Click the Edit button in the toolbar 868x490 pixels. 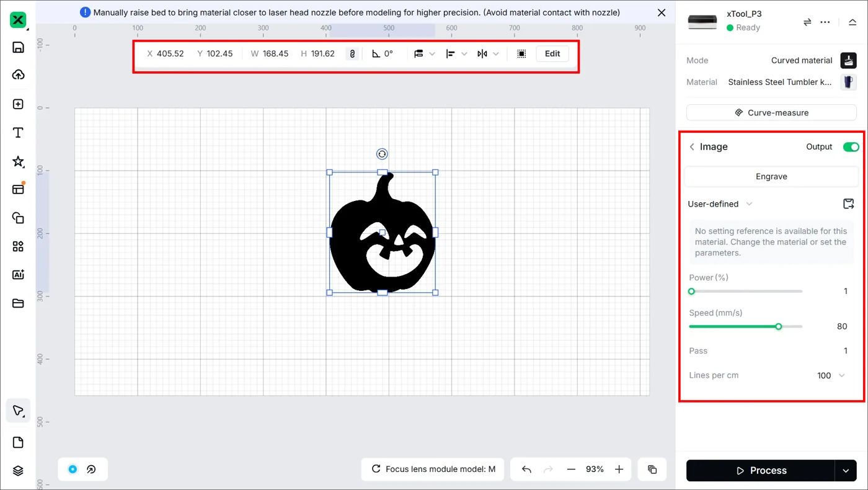[552, 54]
